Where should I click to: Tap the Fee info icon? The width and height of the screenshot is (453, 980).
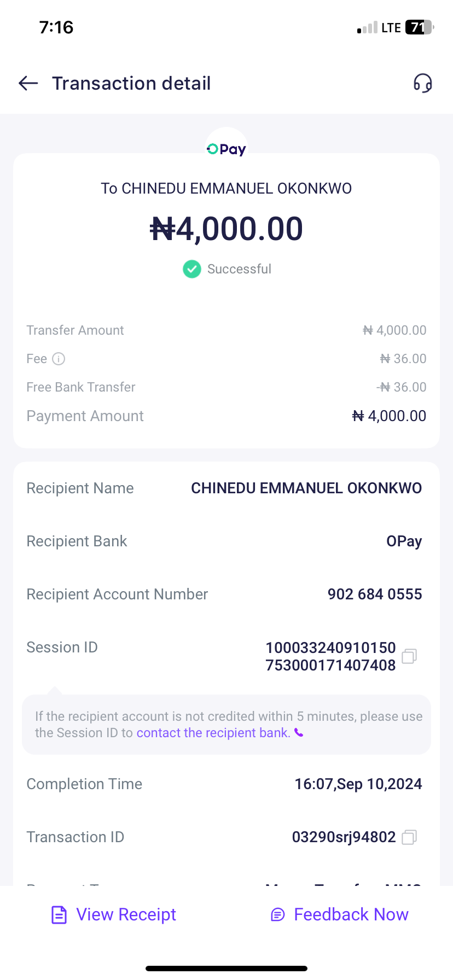point(59,359)
